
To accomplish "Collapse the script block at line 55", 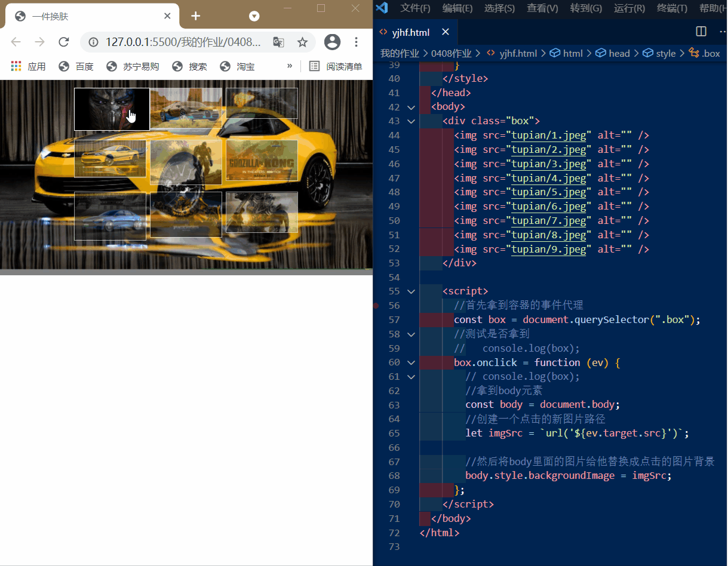I will click(x=411, y=291).
